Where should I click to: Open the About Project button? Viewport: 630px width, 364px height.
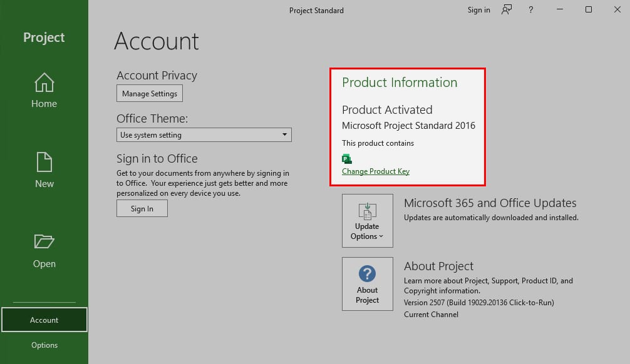coord(367,284)
